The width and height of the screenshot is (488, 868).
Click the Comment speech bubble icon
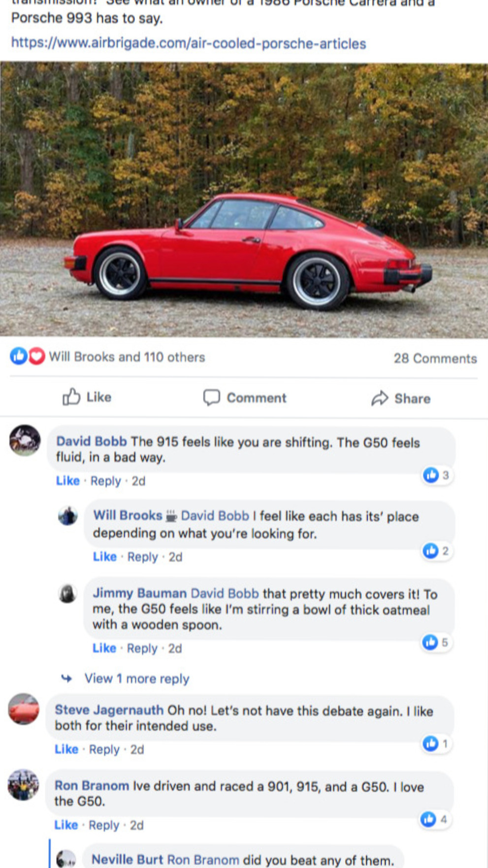pos(212,397)
